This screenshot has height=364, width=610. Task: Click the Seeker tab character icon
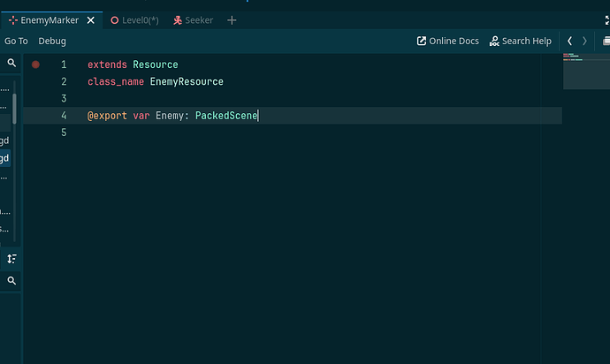(x=178, y=20)
